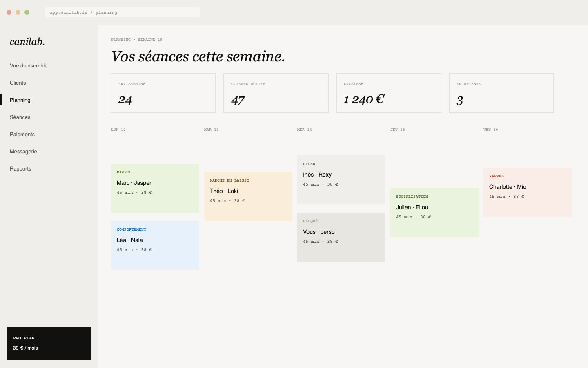Open Julien · Filou socialisation session
Viewport: 588px width, 368px height.
(x=434, y=213)
